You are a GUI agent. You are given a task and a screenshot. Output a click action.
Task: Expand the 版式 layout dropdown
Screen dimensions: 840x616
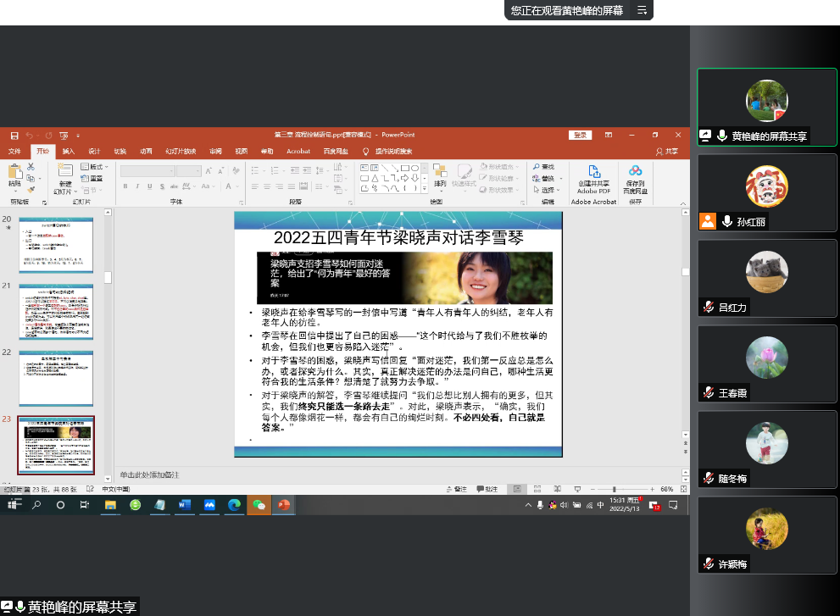(x=97, y=167)
